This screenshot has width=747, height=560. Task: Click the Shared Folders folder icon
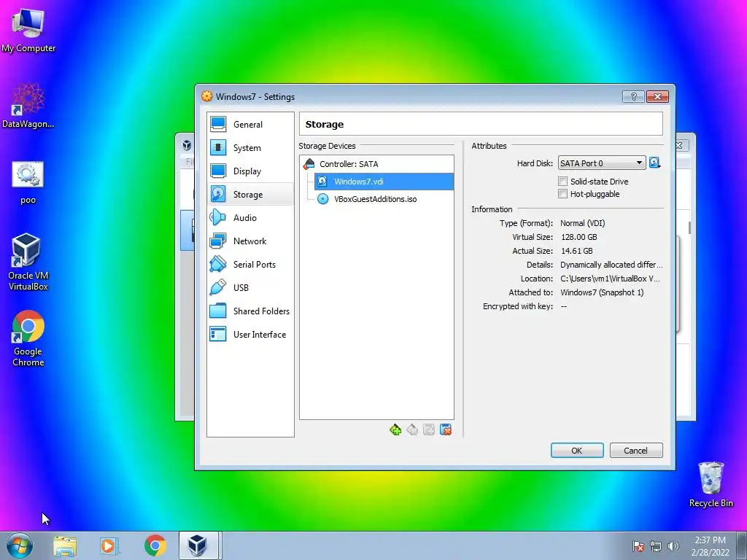(218, 311)
